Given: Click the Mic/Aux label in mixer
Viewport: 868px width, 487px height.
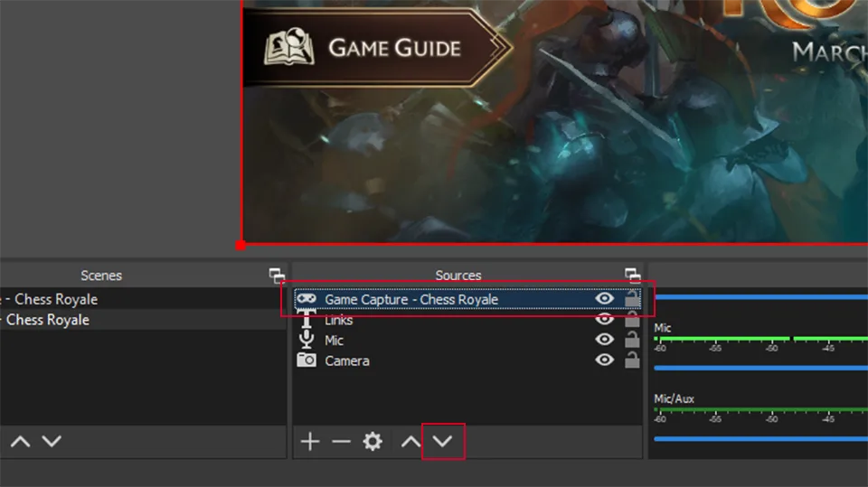Looking at the screenshot, I should 674,398.
